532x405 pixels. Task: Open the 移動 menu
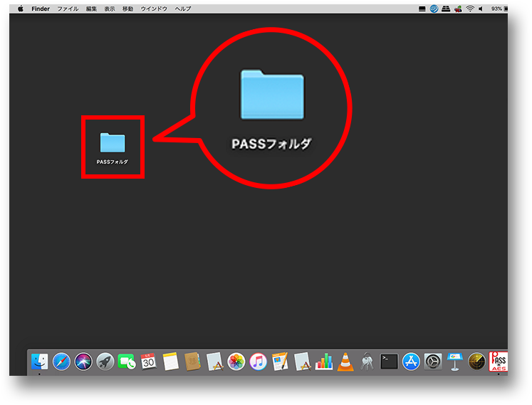[127, 9]
